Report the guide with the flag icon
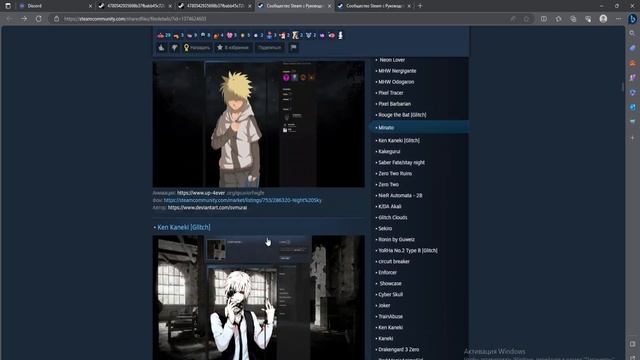Screen dimensions: 640x360 293,48
